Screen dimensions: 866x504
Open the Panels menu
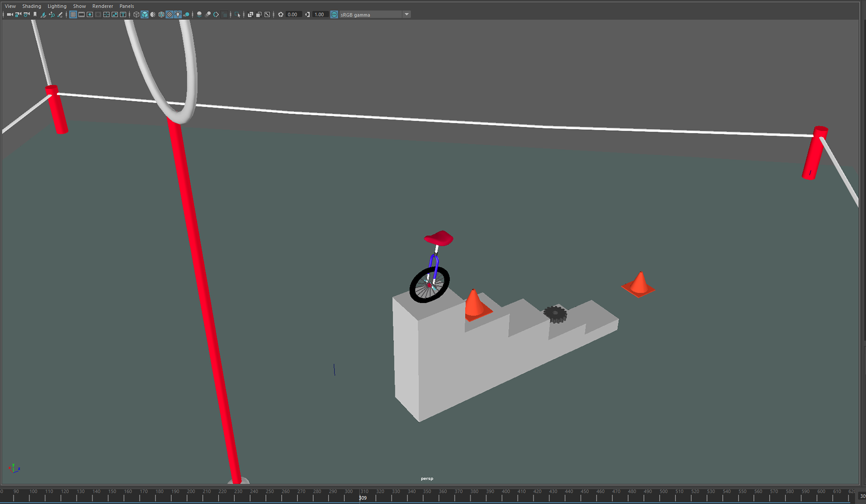point(126,6)
